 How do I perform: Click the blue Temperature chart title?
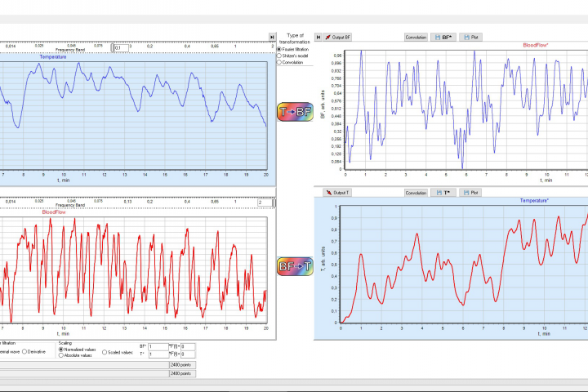point(53,57)
